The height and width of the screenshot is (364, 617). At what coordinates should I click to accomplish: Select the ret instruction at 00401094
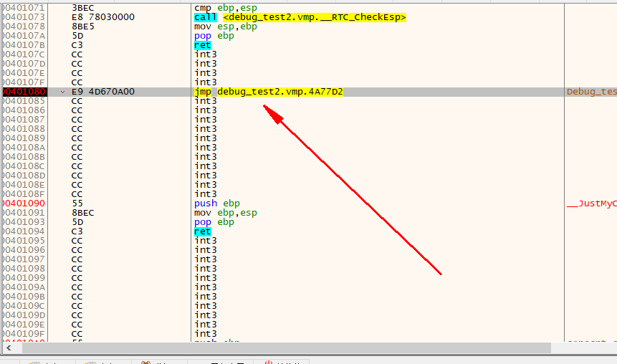203,231
